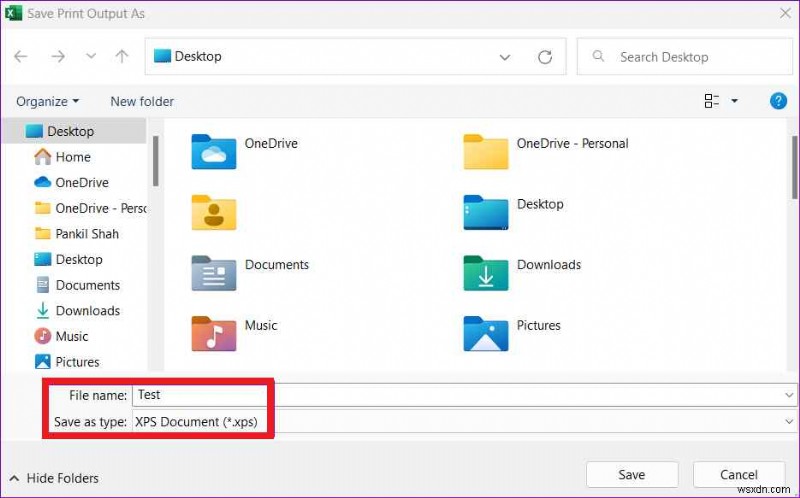
Task: Close the Save Print Output As dialog
Action: click(786, 13)
